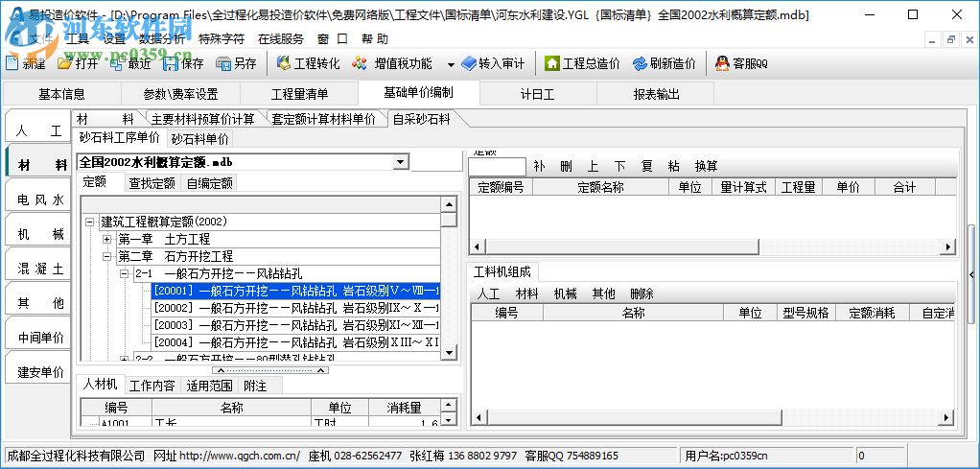This screenshot has width=980, height=469.
Task: Select the [20002] 岩石级别IX~X tree row
Action: pos(295,308)
